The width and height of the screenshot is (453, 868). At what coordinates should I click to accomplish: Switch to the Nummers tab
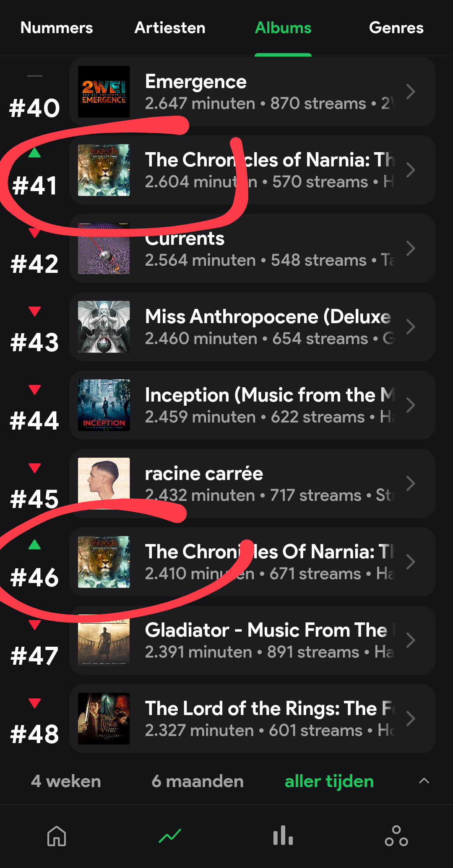tap(57, 28)
